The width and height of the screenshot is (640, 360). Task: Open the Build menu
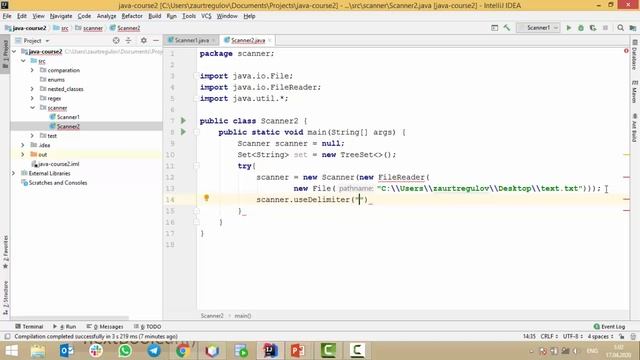[x=154, y=16]
